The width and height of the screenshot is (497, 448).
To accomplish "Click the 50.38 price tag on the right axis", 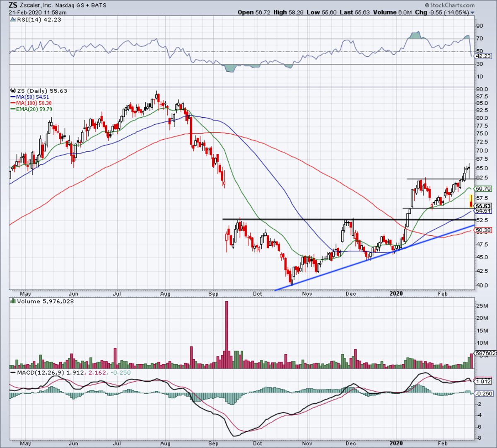I will click(483, 230).
